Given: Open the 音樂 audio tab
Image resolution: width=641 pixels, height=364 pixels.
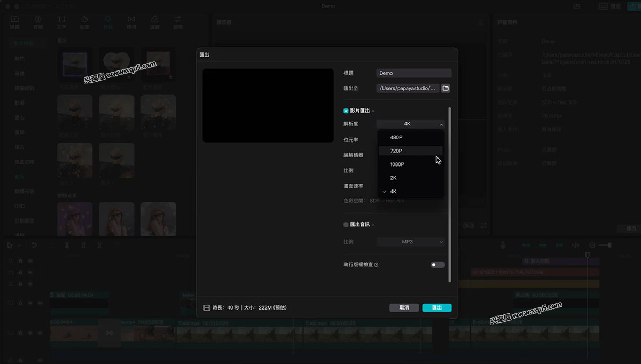Looking at the screenshot, I should click(38, 22).
